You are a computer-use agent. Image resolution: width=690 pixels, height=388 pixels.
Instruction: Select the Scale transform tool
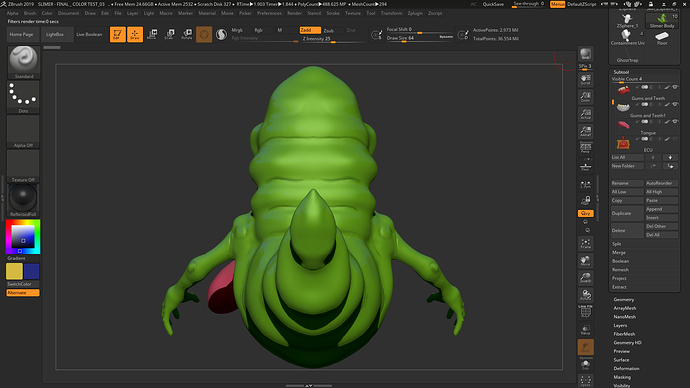pyautogui.click(x=169, y=34)
